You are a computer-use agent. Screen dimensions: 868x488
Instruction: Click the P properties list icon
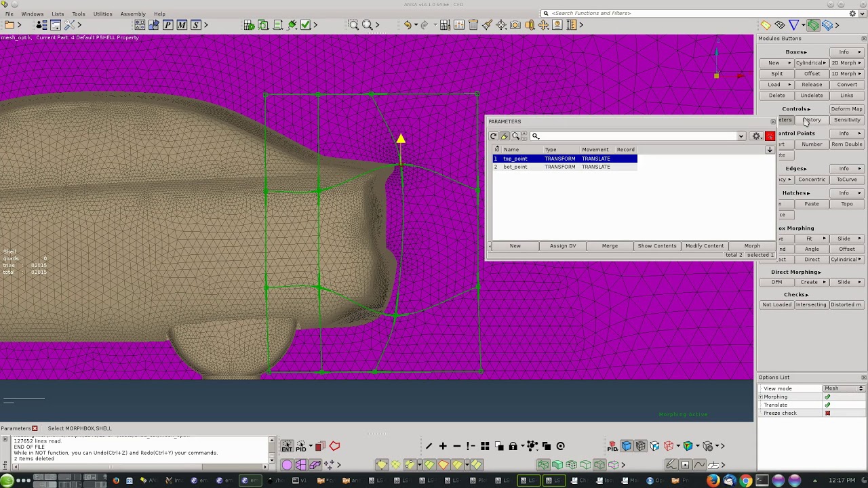[167, 25]
